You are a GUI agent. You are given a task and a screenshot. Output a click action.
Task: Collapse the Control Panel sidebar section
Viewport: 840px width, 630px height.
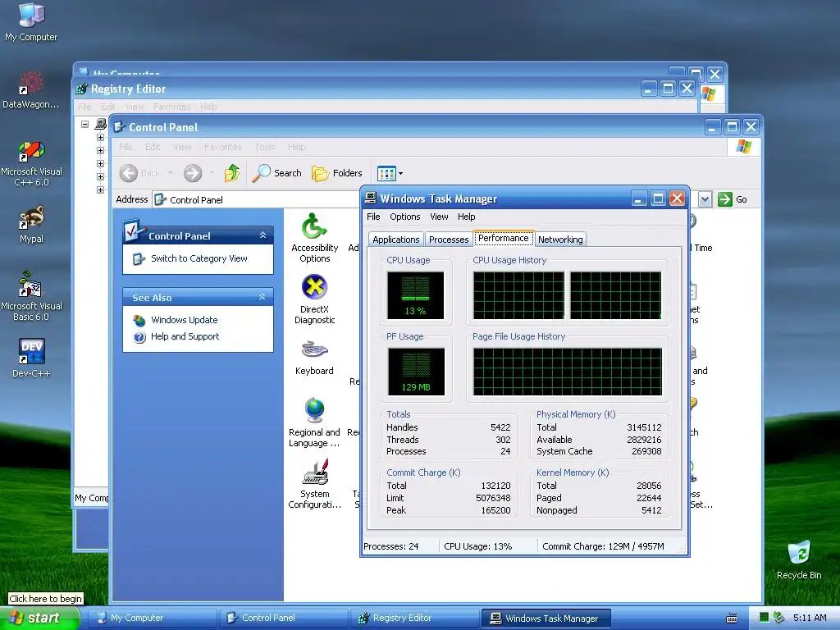tap(262, 235)
